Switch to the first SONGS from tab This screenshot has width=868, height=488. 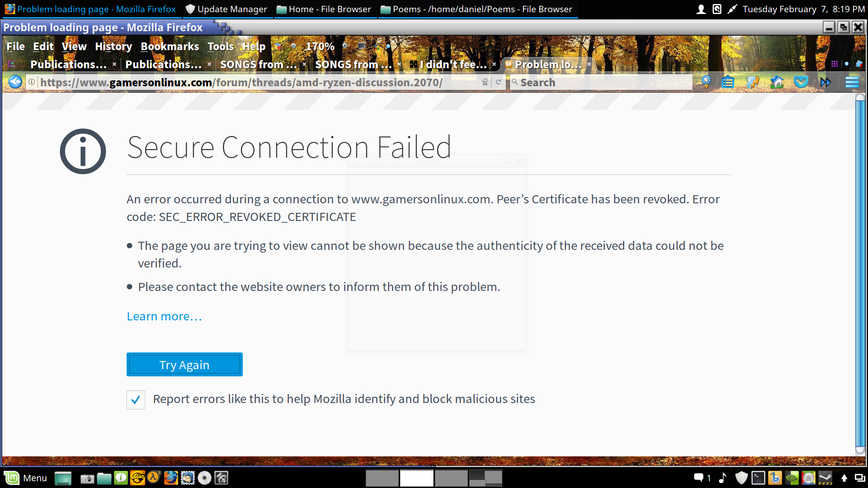click(258, 65)
